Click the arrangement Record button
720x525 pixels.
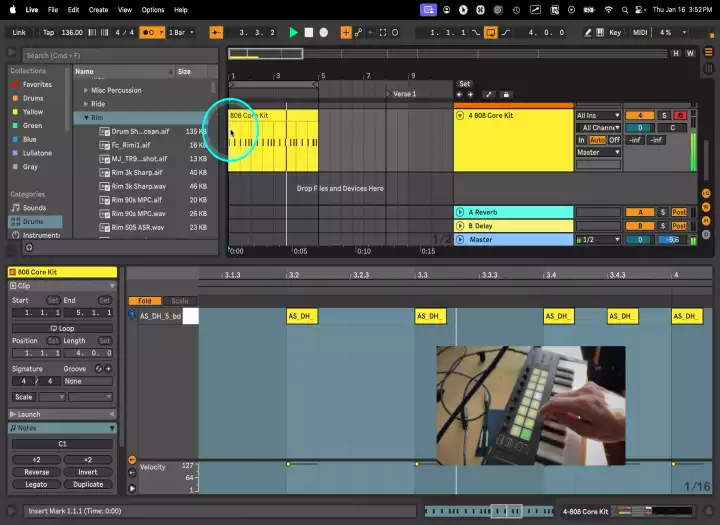pos(324,32)
